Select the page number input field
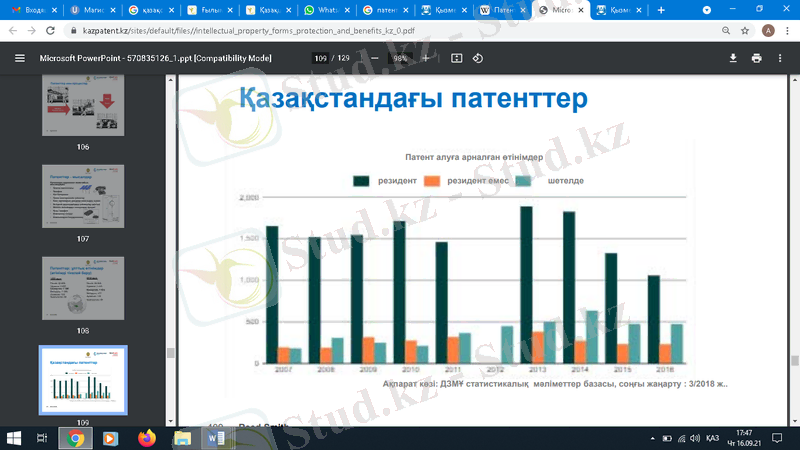The image size is (800, 450). [320, 58]
